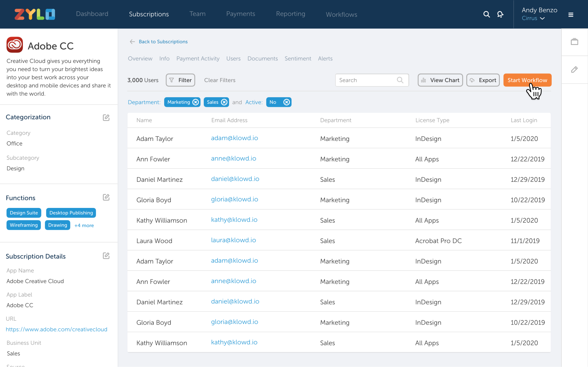Remove the Active No filter chip
The width and height of the screenshot is (588, 367).
287,102
